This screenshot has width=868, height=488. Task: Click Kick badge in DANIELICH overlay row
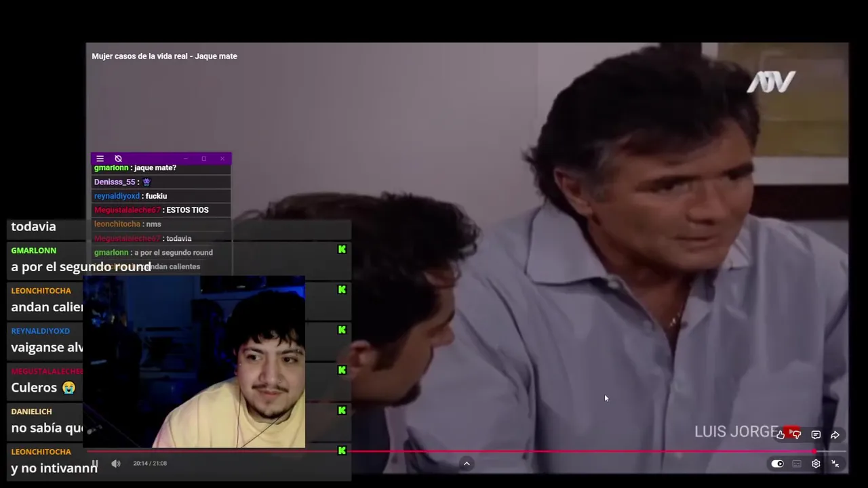pyautogui.click(x=342, y=410)
